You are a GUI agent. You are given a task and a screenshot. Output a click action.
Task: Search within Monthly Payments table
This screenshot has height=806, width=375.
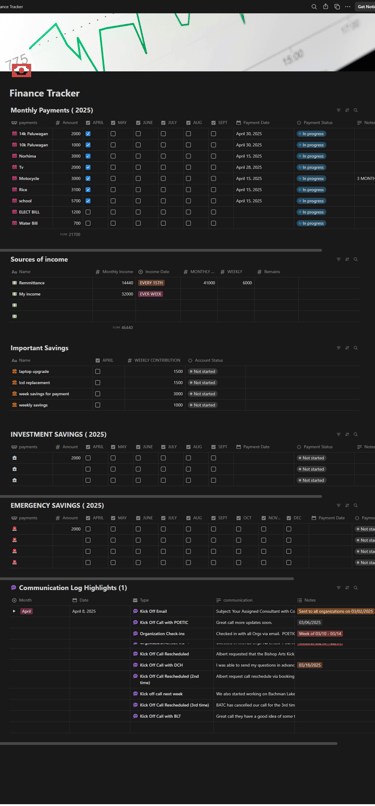click(x=355, y=110)
